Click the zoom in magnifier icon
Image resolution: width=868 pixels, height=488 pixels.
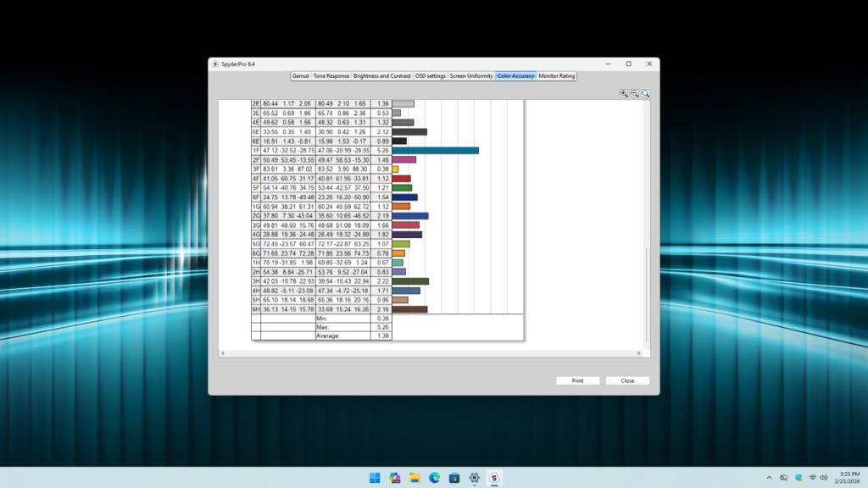(624, 93)
